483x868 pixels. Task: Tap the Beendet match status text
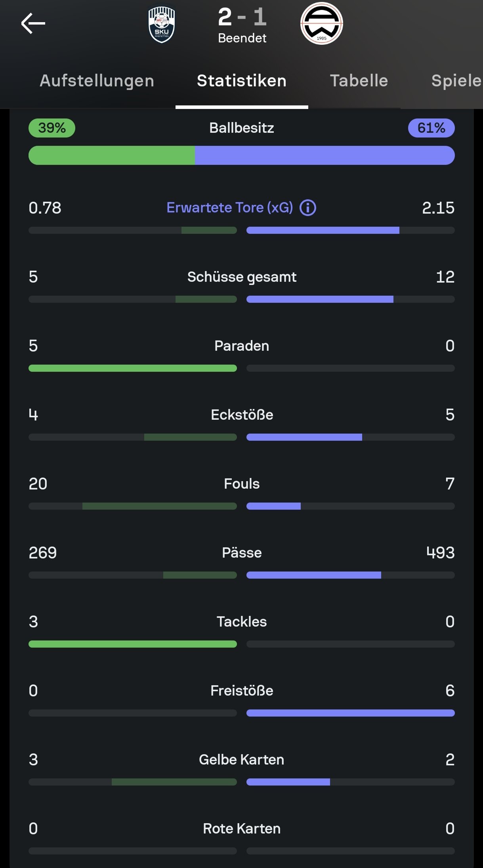pyautogui.click(x=242, y=38)
